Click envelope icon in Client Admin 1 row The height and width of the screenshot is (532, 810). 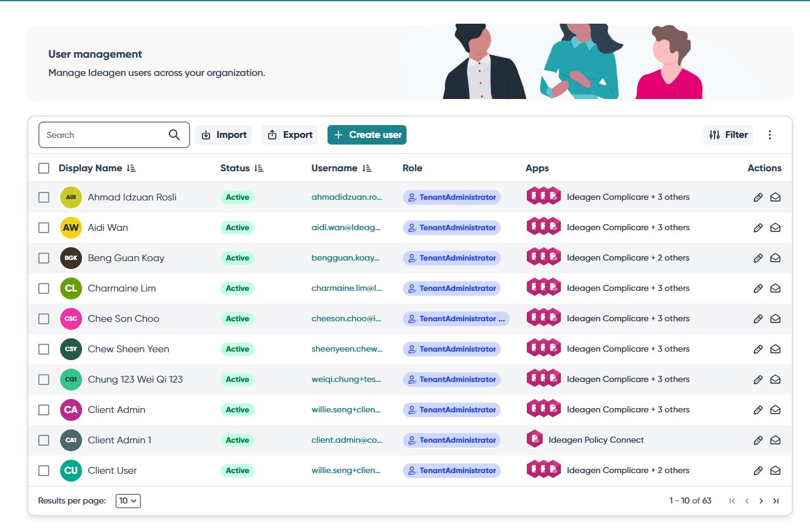[775, 440]
